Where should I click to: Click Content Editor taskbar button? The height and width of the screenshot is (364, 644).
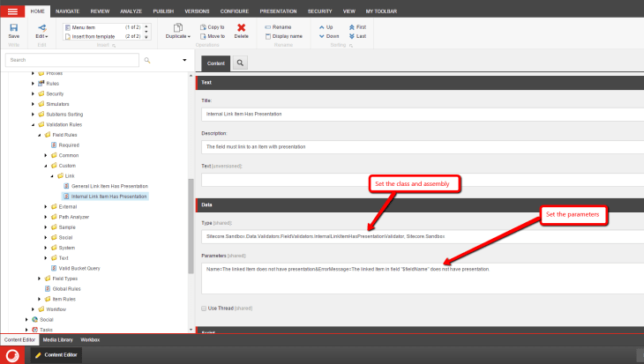click(x=56, y=355)
